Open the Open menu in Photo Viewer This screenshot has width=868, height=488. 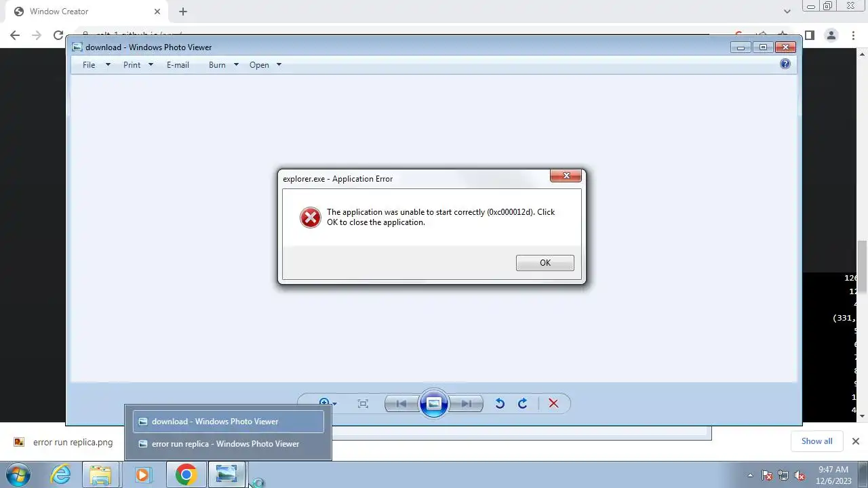click(259, 65)
